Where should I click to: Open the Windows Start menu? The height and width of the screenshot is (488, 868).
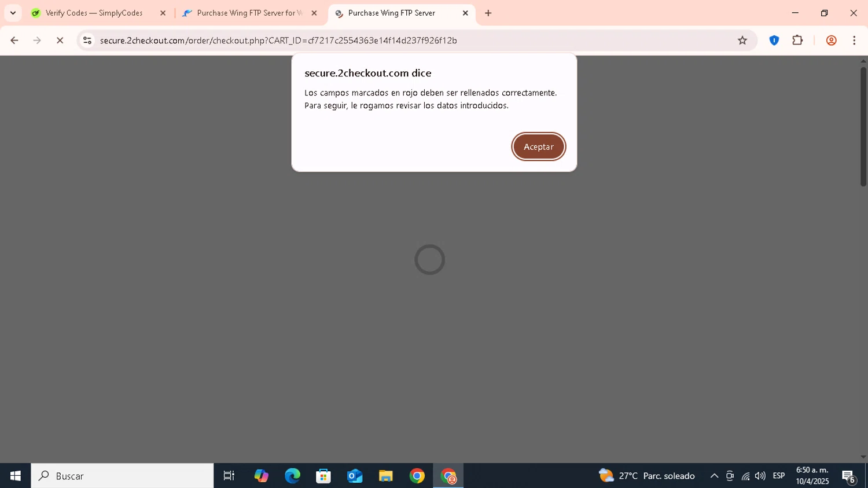click(x=15, y=476)
